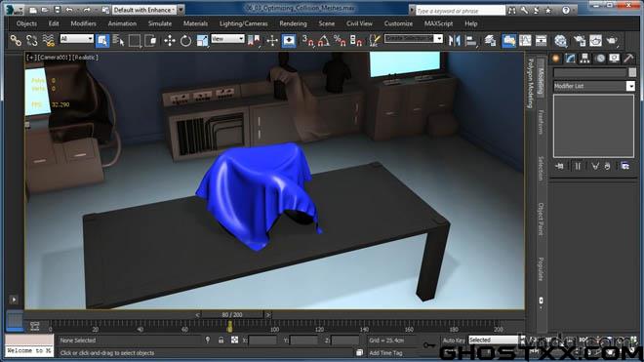Image resolution: width=644 pixels, height=362 pixels.
Task: Click the search keyword input field
Action: coord(461,11)
